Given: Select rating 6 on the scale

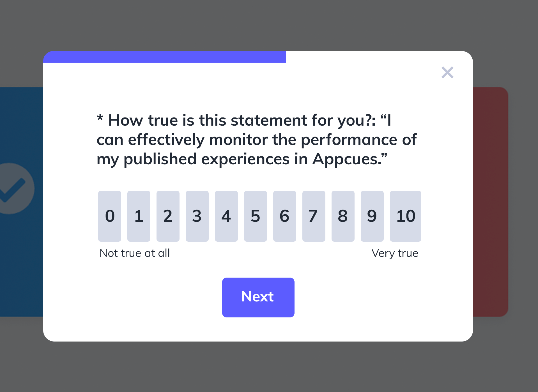Looking at the screenshot, I should 285,216.
